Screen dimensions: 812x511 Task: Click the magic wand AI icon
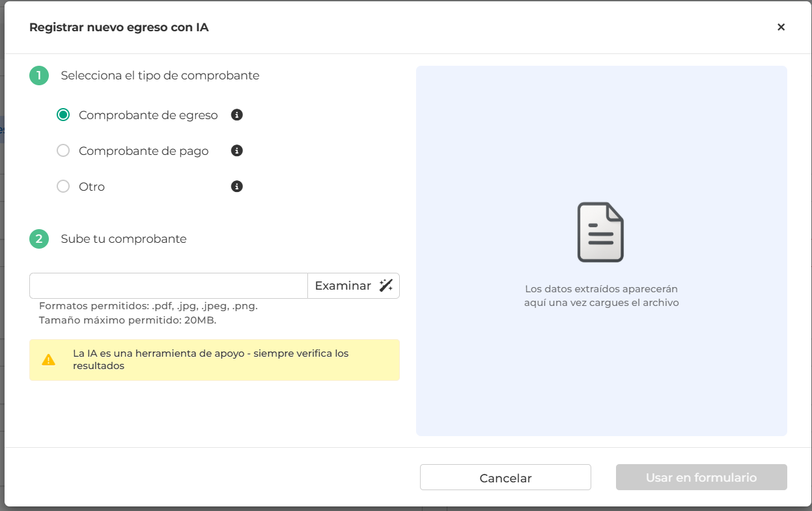[x=386, y=286]
